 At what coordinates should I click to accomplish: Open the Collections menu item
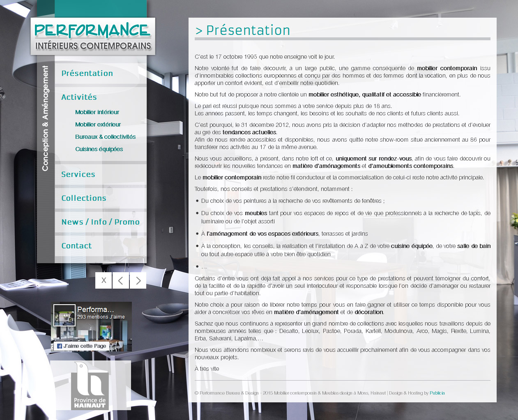click(x=84, y=198)
